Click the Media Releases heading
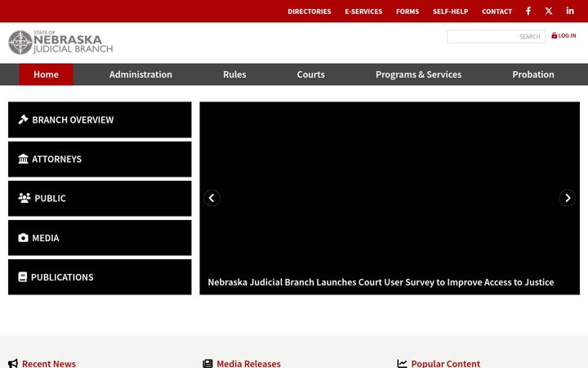The height and width of the screenshot is (368, 588). tap(248, 363)
